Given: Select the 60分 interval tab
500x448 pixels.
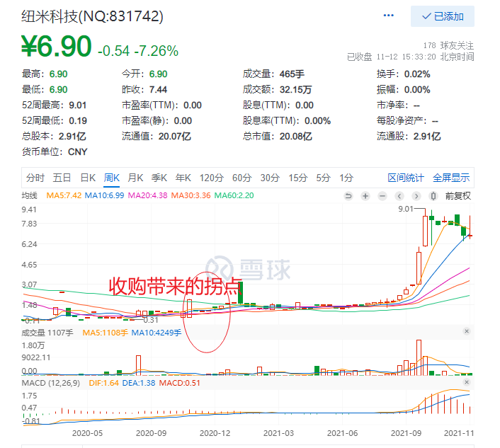Looking at the screenshot, I should [x=242, y=177].
